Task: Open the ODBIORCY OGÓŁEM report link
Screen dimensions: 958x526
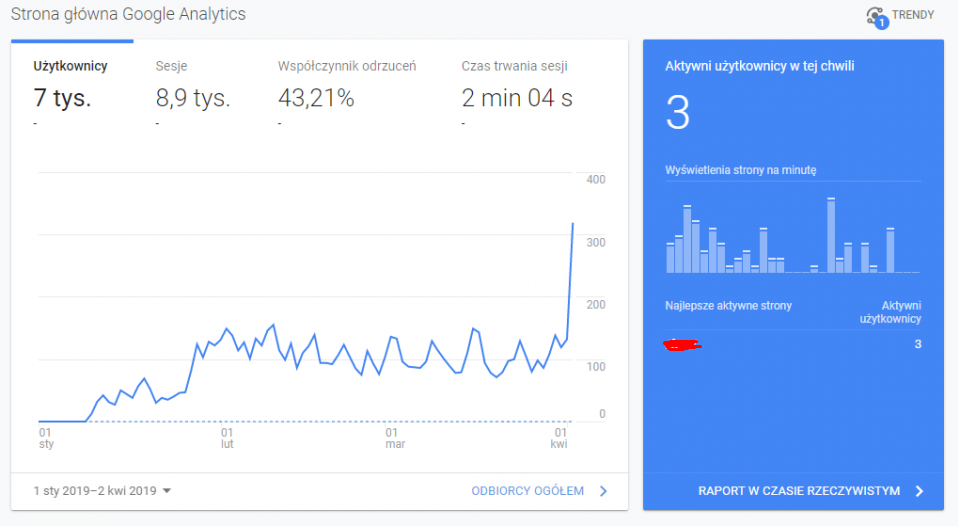Action: pos(527,491)
